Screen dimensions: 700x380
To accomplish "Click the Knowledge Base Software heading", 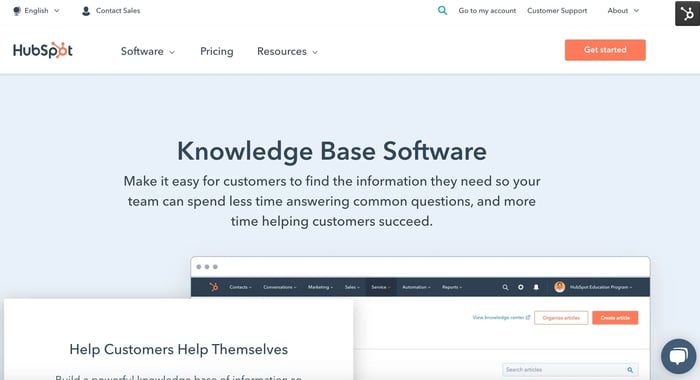I will (332, 151).
